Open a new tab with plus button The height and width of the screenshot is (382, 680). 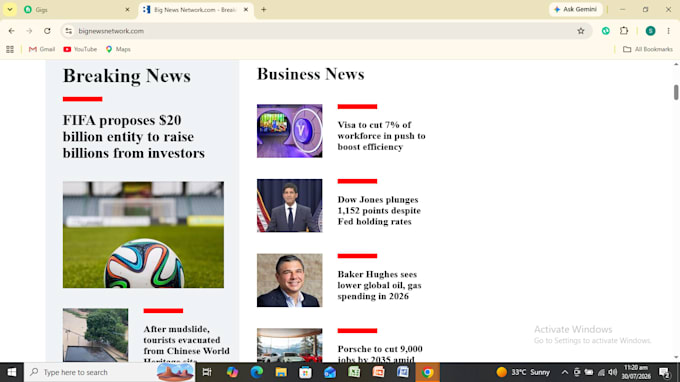pos(264,10)
